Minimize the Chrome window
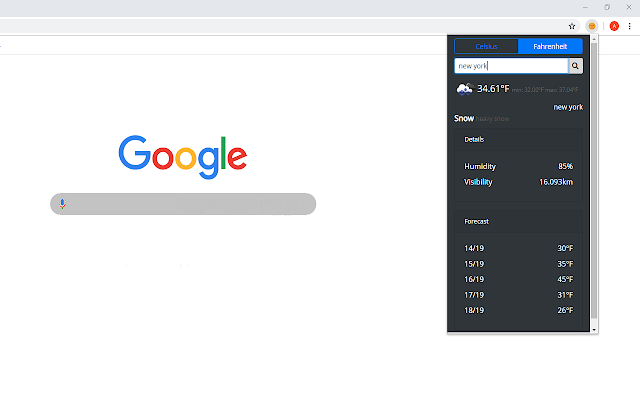Viewport: 640px width, 400px height. pyautogui.click(x=585, y=7)
